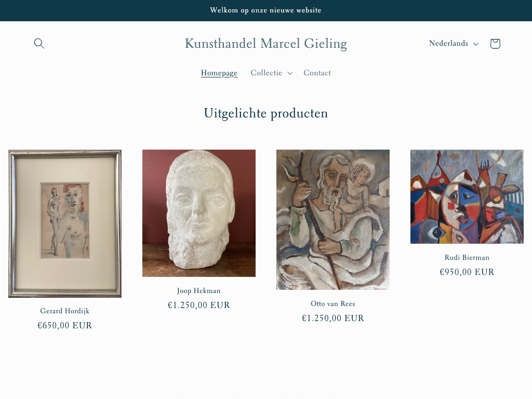Click the welcome announcement banner

click(266, 10)
